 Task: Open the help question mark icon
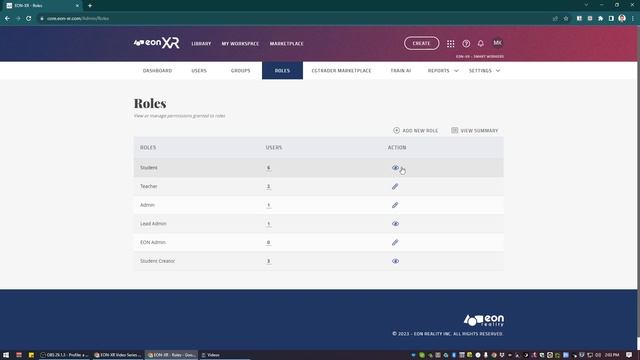466,44
